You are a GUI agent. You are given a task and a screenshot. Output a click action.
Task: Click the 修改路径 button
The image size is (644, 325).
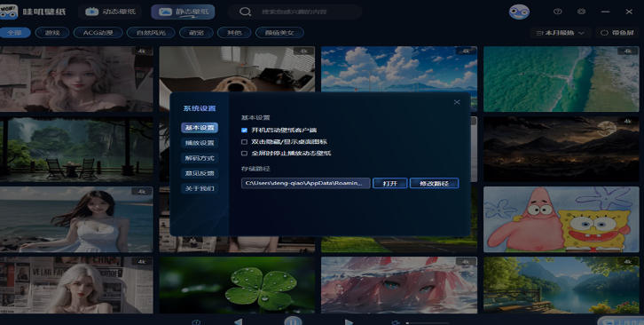click(434, 184)
